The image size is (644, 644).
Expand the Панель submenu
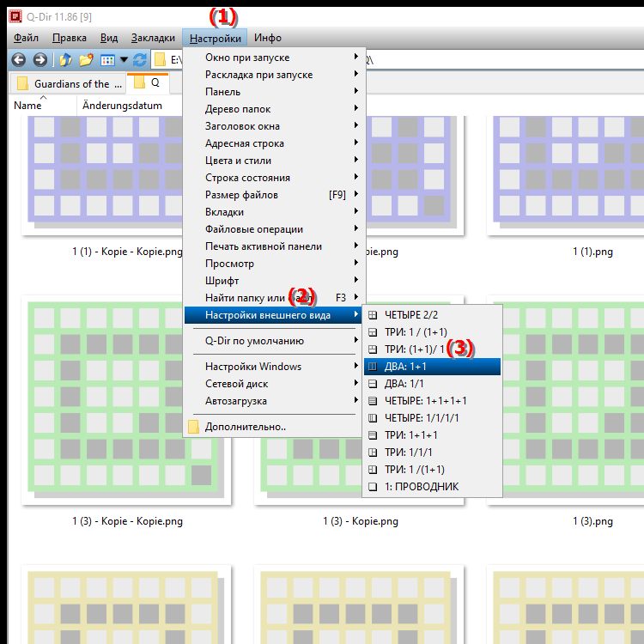click(x=274, y=92)
